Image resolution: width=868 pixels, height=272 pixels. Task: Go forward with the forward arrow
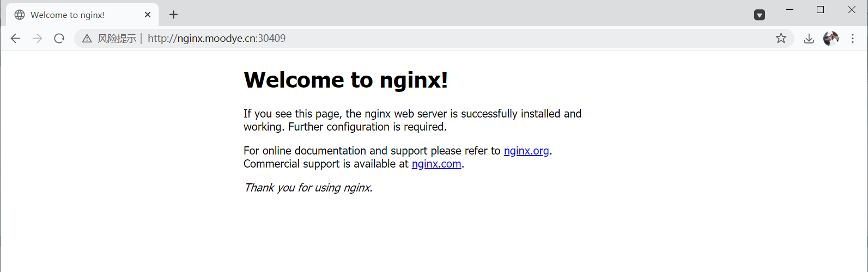pos(37,38)
